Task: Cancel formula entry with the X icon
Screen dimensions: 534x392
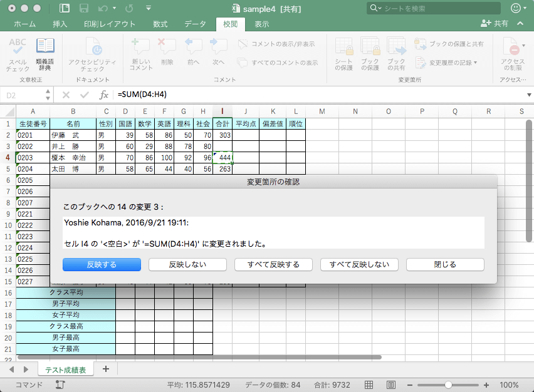Action: (66, 95)
